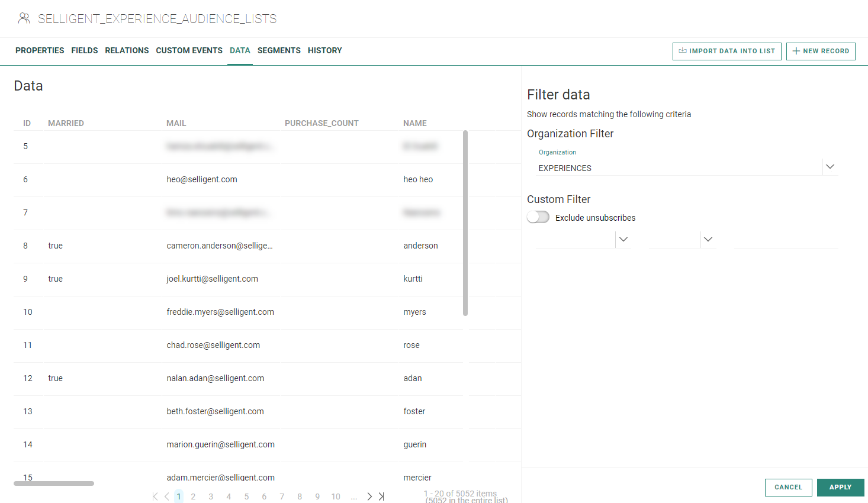The height and width of the screenshot is (503, 868).
Task: Create a New Record
Action: point(821,51)
